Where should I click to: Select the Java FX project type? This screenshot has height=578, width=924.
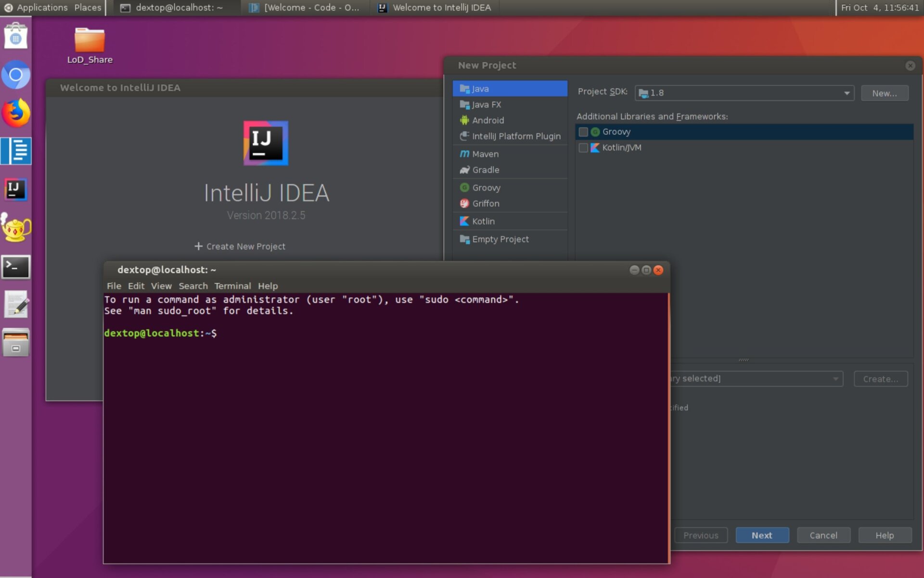tap(486, 105)
